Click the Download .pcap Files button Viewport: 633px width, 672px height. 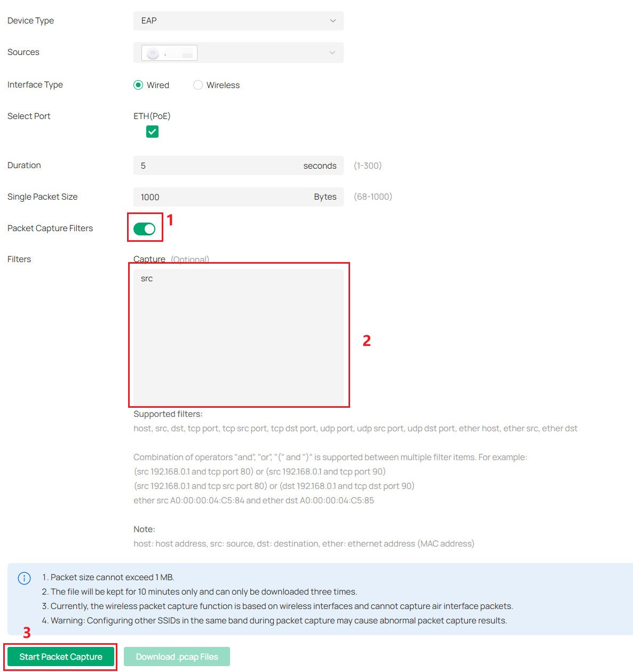(x=177, y=657)
